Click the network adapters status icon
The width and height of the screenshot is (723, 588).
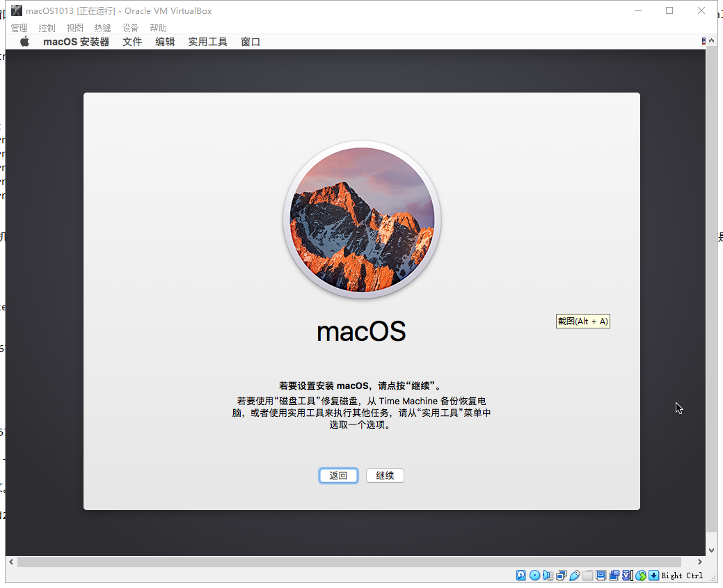(561, 575)
